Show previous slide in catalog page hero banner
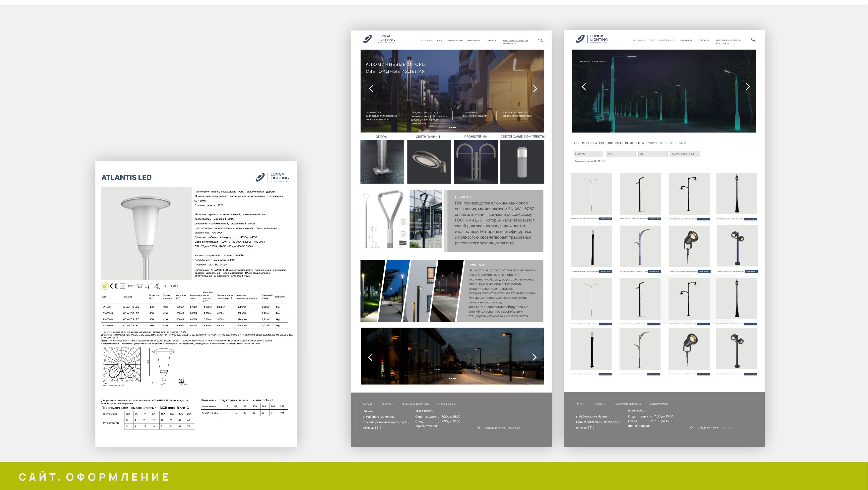The height and width of the screenshot is (490, 868). tap(584, 87)
